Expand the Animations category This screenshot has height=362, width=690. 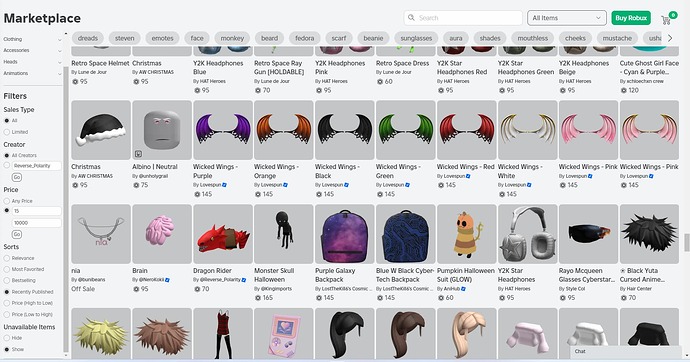(33, 73)
